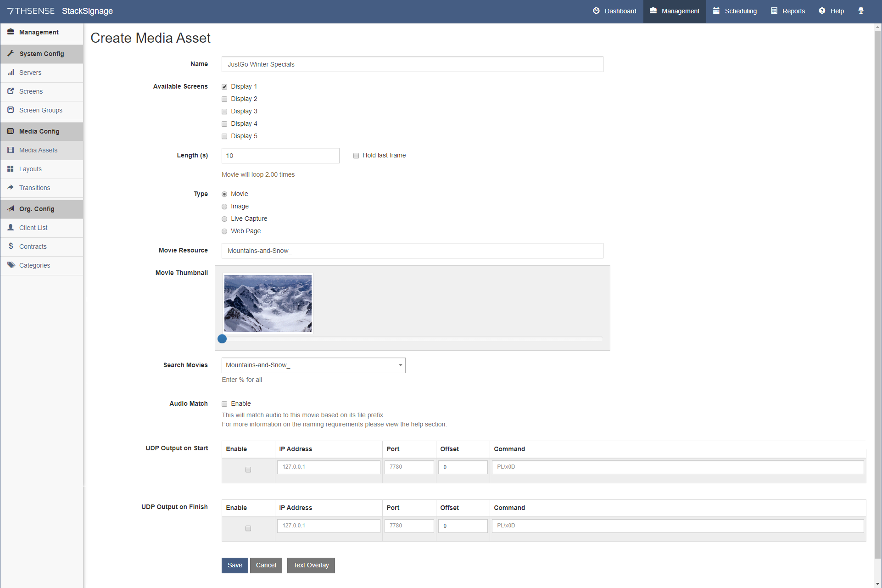This screenshot has height=588, width=882.
Task: Click the UDP Finish IP Address field
Action: [x=329, y=526]
